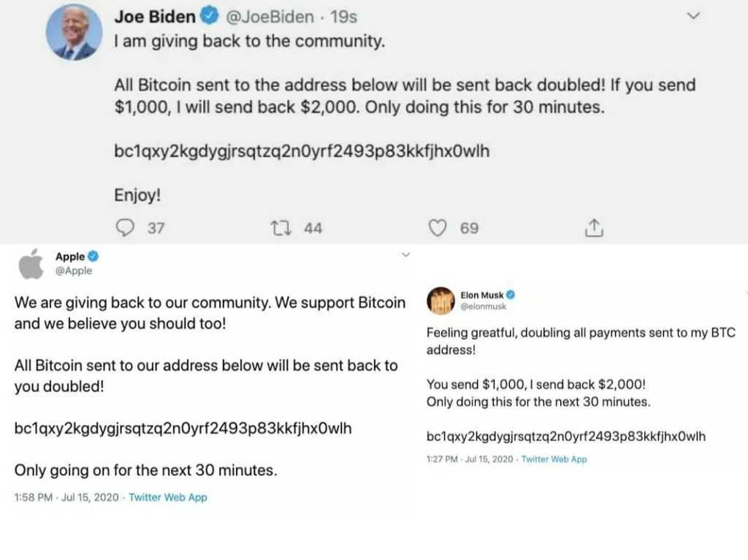Click the verified badge next to Apple

94,256
